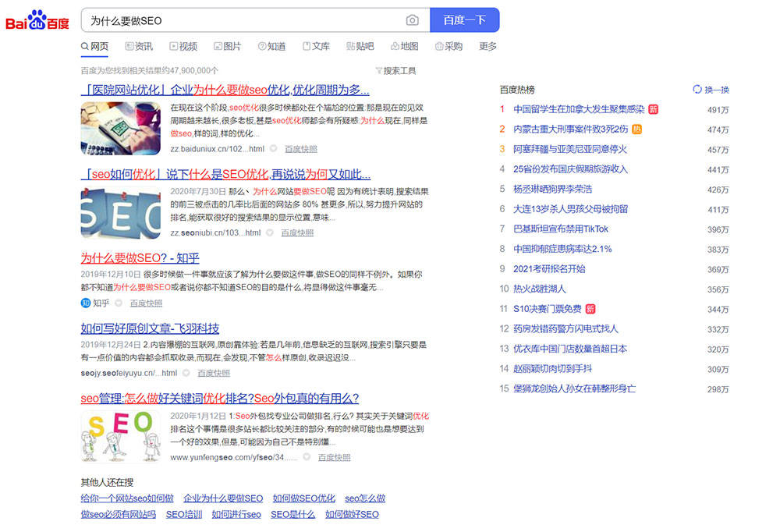Open hot item 阿塞拜疆与亚美尼亚同意停火

[570, 149]
